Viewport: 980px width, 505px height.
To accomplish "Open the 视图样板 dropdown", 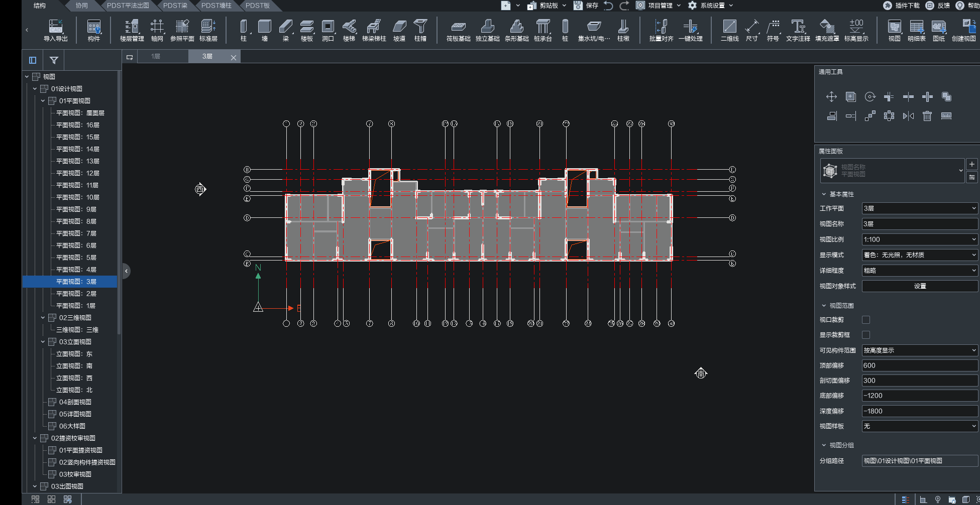I will click(920, 426).
